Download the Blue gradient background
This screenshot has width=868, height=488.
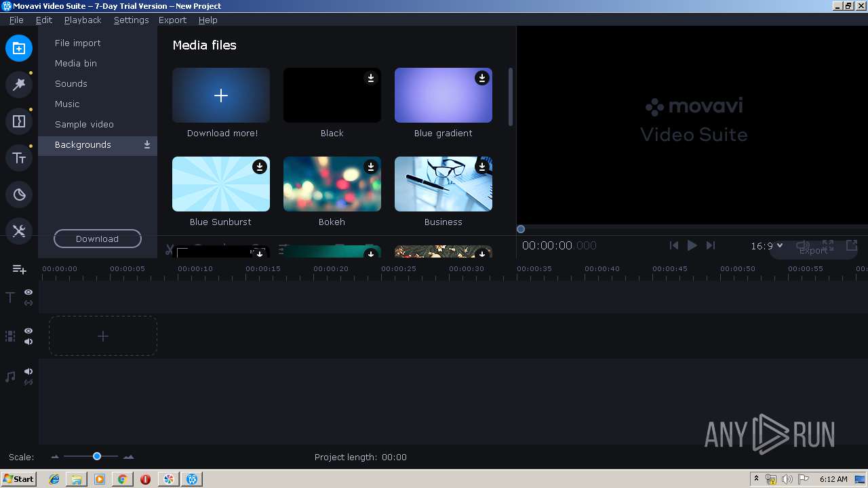481,78
